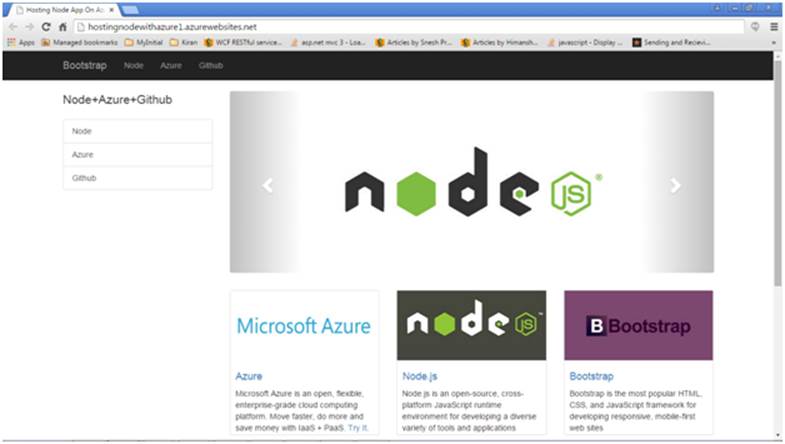Open the Chrome hamburger menu
This screenshot has width=785, height=444.
(x=773, y=27)
